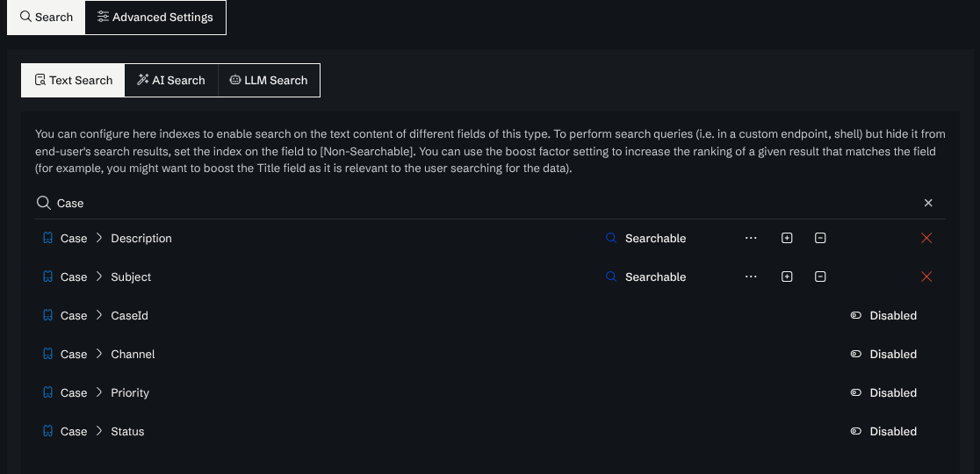Click the blue search icon in Subject row

pos(611,276)
